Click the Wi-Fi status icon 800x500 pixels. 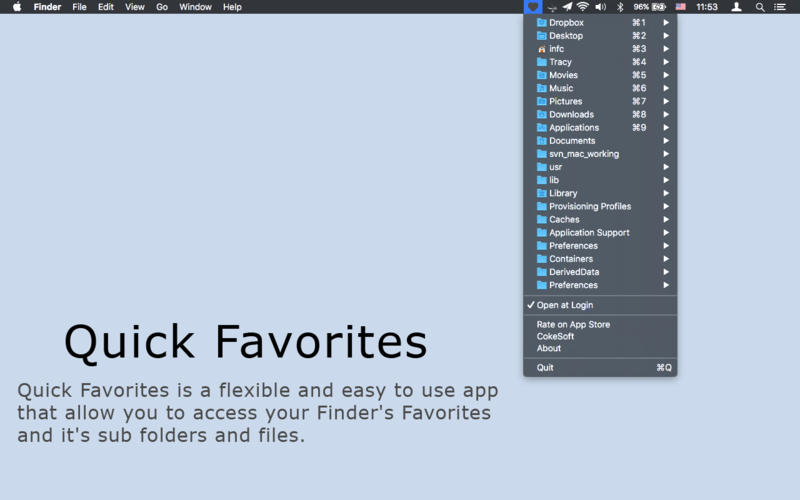582,7
